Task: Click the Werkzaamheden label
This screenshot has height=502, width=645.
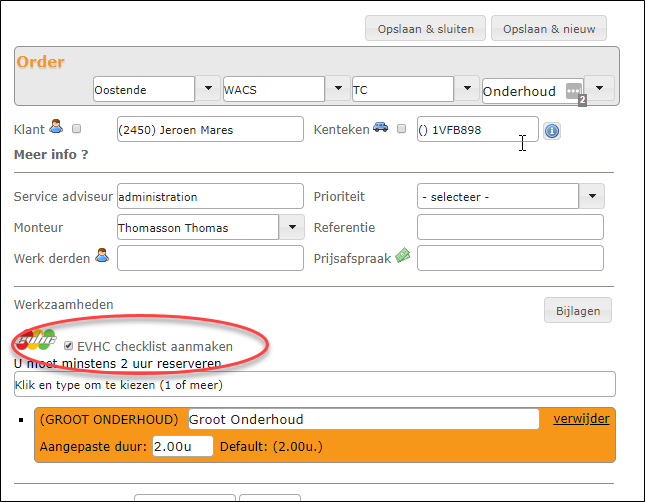Action: tap(64, 304)
